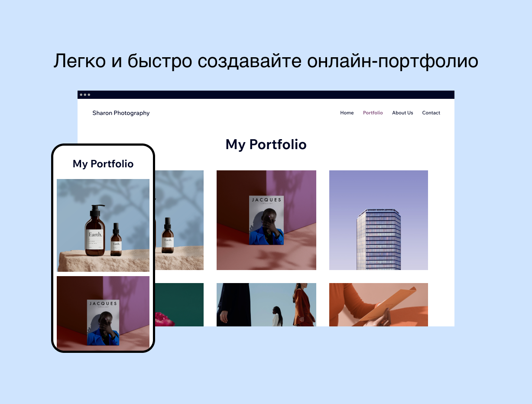Click the Russian headline about online portfolio

tap(266, 61)
